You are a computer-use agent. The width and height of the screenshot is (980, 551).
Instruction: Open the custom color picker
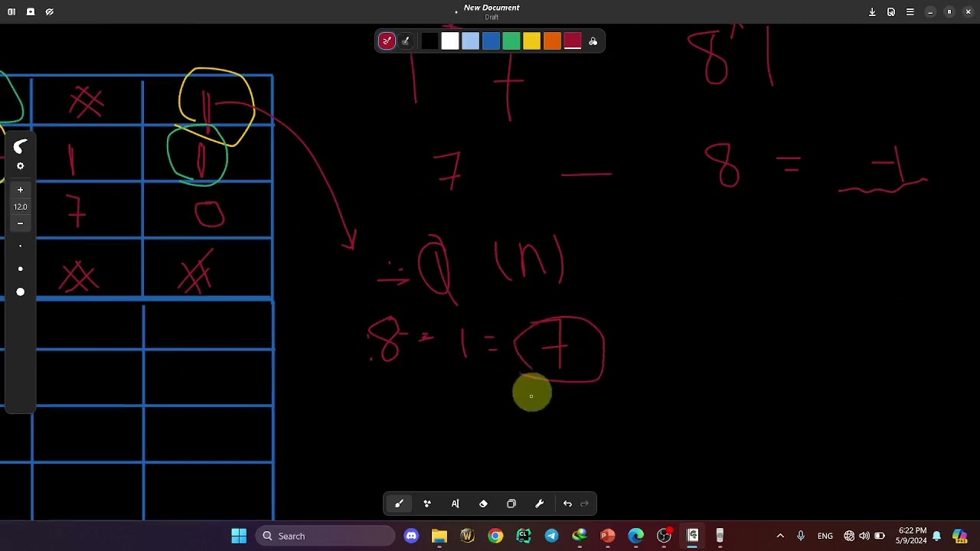[593, 41]
